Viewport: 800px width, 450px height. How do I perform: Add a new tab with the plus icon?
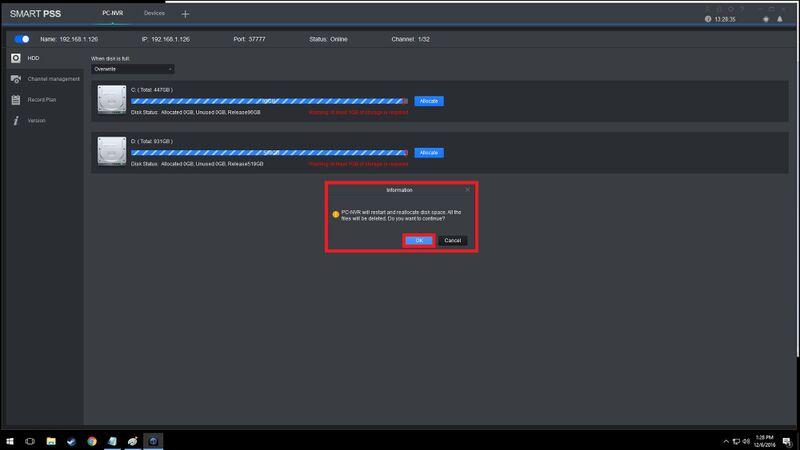coord(185,14)
